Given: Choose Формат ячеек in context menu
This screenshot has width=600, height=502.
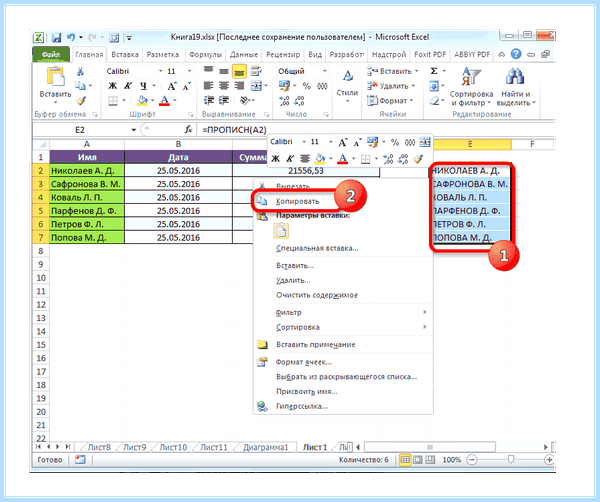Looking at the screenshot, I should [x=304, y=362].
